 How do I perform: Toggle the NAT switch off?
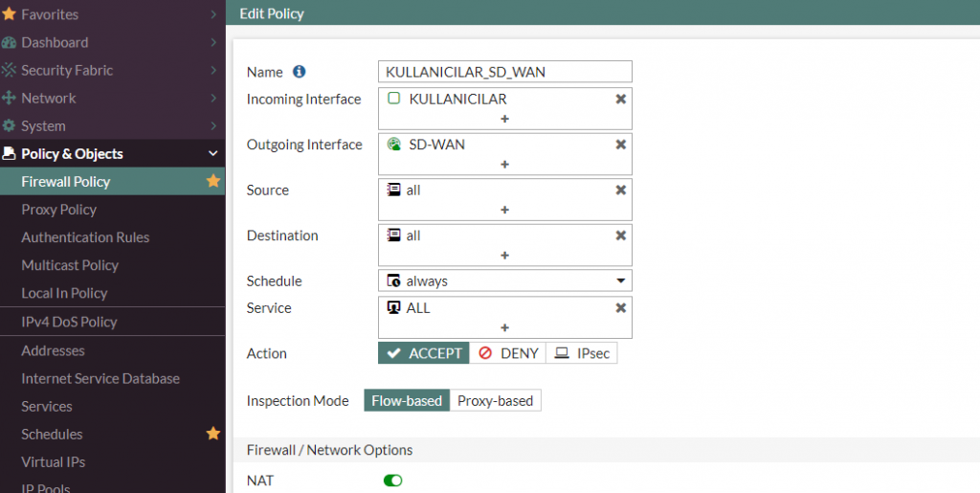point(393,481)
